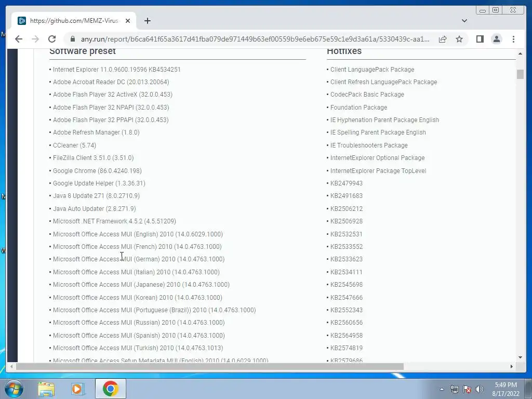Viewport: 532px width, 399px height.
Task: Click 'Google Update Helper (1.3.36.31)'
Action: point(99,183)
